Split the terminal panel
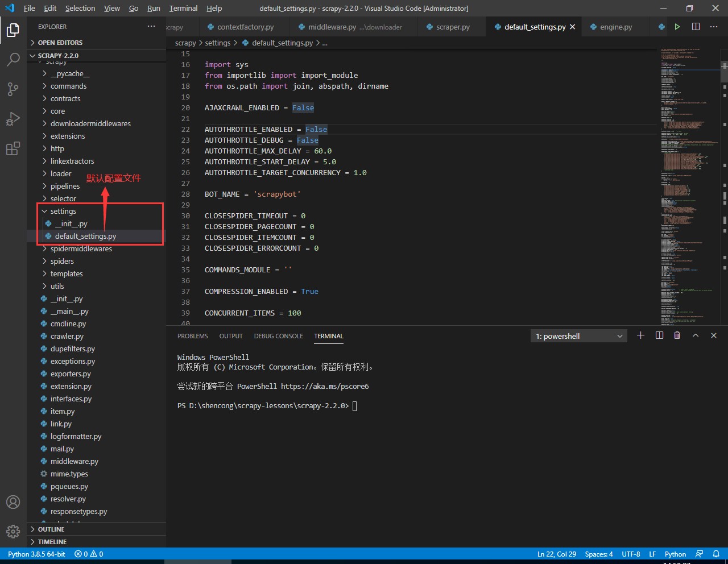This screenshot has width=728, height=564. click(x=659, y=335)
